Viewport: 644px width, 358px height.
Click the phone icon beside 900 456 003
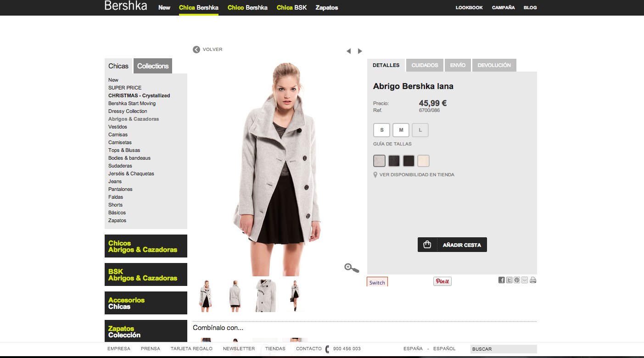(x=327, y=349)
